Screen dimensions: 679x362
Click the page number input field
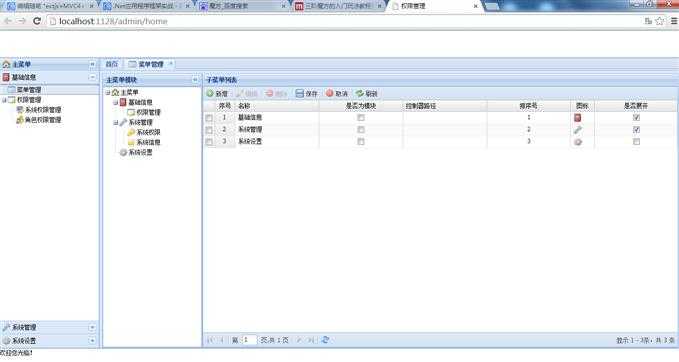[249, 340]
